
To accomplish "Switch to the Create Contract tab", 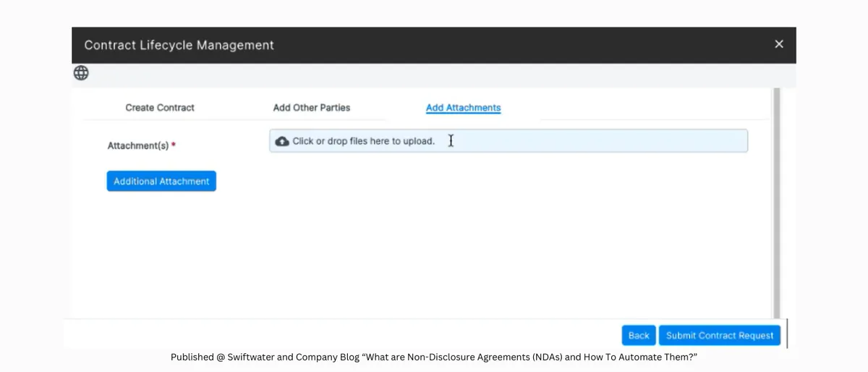I will tap(160, 108).
